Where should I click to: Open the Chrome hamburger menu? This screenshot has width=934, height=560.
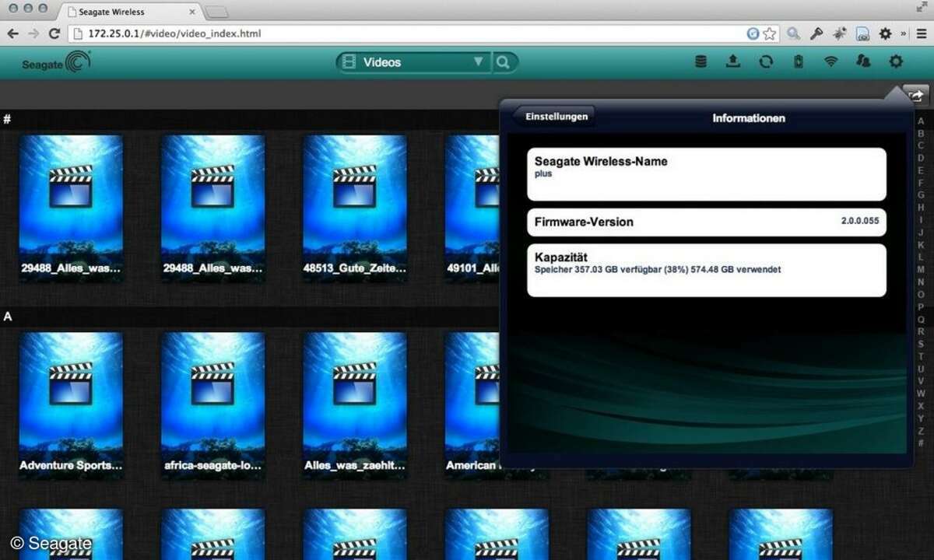[x=920, y=33]
